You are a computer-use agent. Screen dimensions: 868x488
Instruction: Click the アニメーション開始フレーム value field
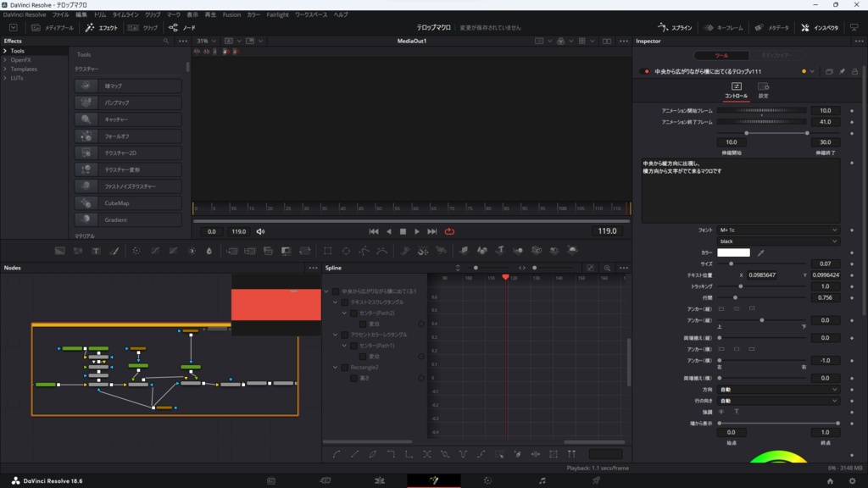click(825, 110)
